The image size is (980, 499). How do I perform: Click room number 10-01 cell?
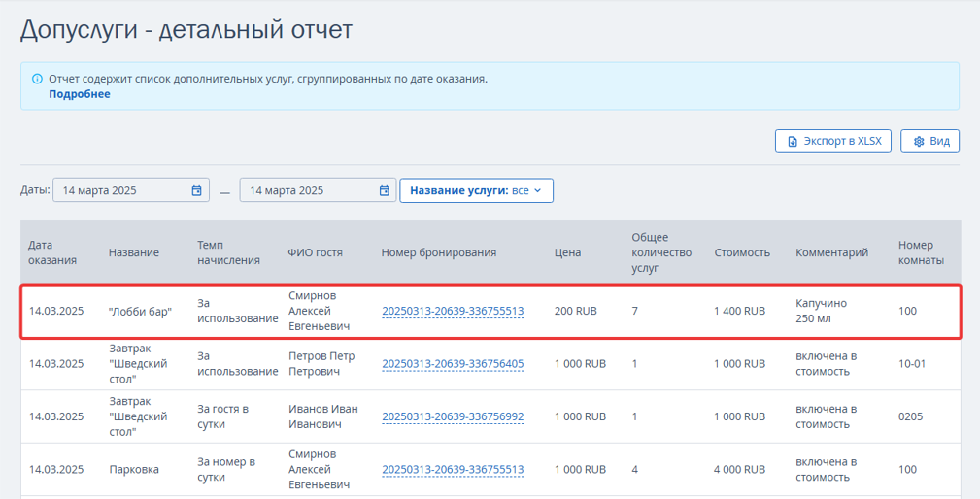912,363
